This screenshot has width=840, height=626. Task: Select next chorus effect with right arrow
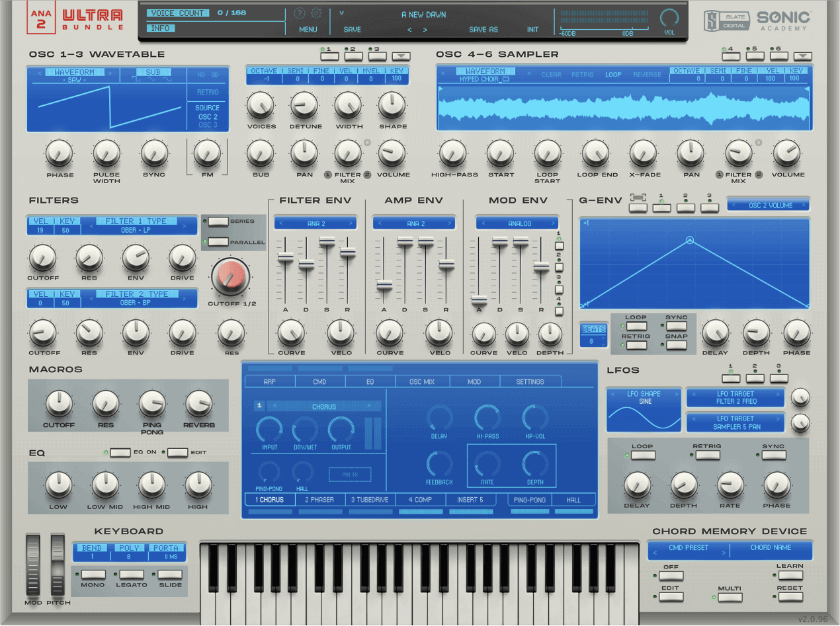click(369, 407)
